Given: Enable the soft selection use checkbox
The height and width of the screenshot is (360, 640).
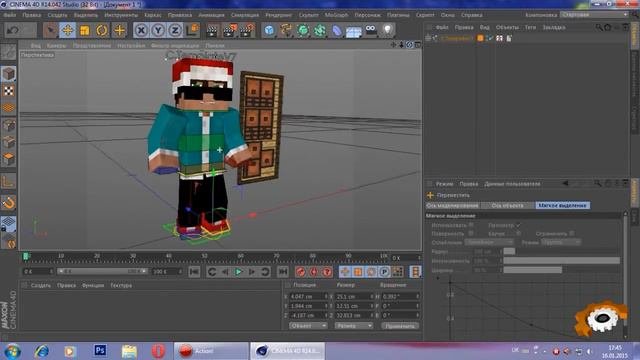Looking at the screenshot, I should coord(471,225).
